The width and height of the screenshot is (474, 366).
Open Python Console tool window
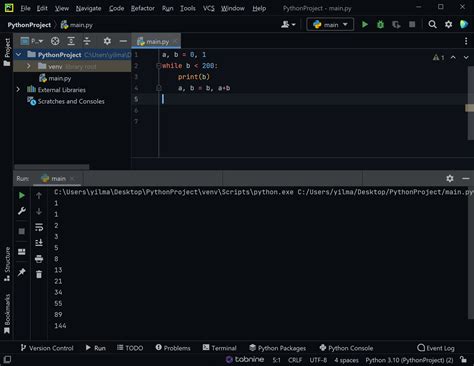click(x=346, y=348)
